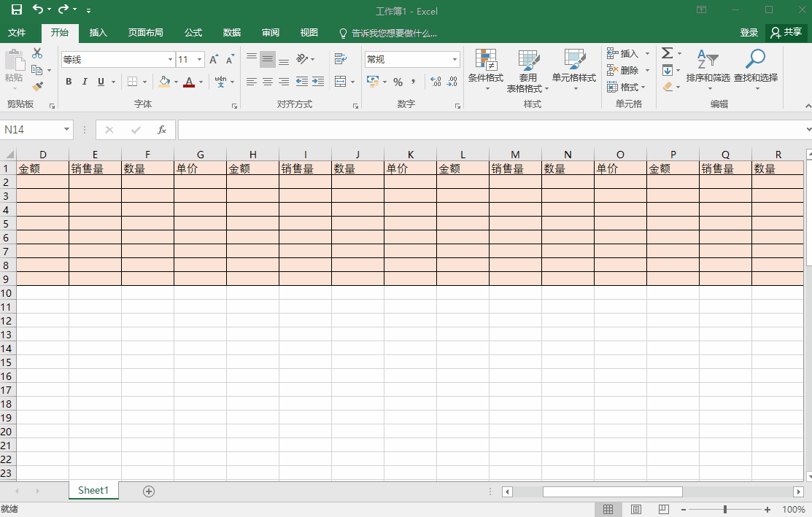This screenshot has height=517, width=812.
Task: Open the font size dropdown showing 11
Action: click(x=199, y=60)
